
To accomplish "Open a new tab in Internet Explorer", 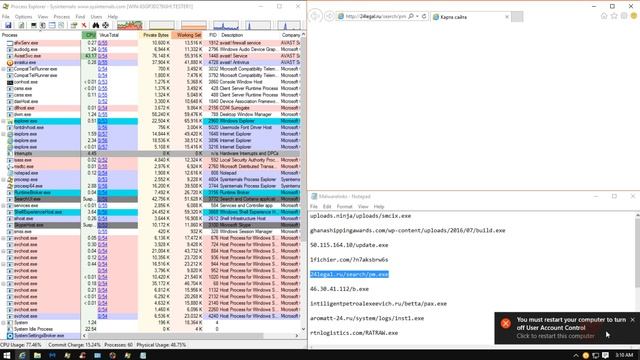I will pos(517,17).
